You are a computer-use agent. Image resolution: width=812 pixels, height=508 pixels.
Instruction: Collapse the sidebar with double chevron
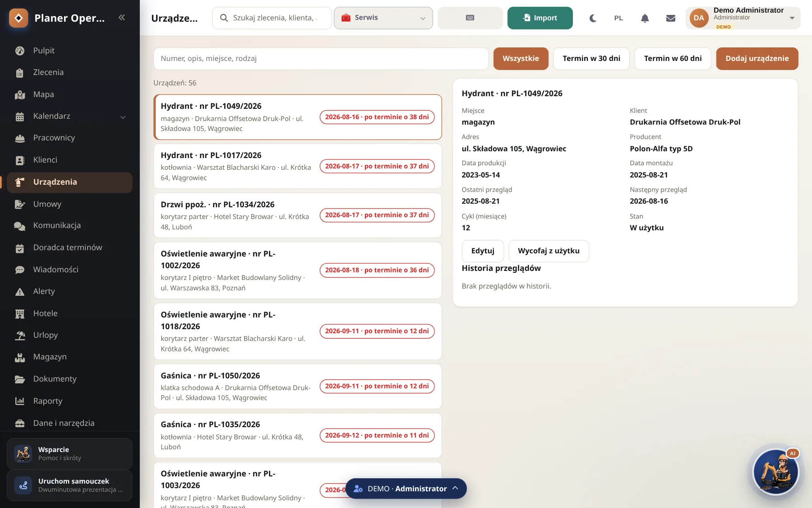(121, 18)
